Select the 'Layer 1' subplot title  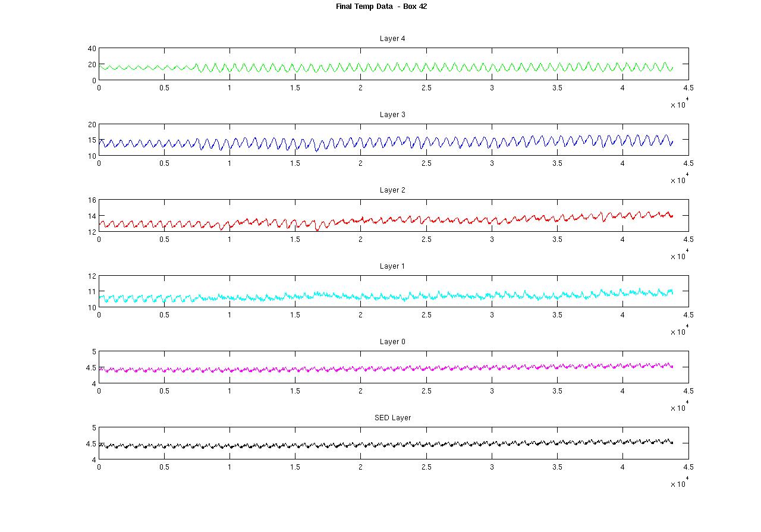[x=392, y=266]
